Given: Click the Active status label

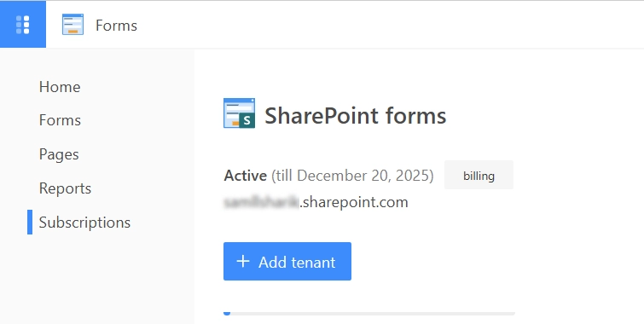Looking at the screenshot, I should [245, 176].
